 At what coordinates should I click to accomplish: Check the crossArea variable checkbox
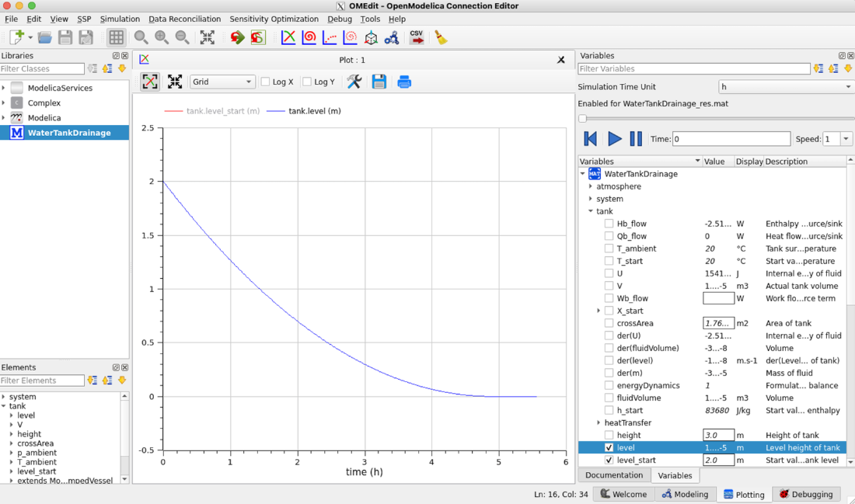pos(609,323)
